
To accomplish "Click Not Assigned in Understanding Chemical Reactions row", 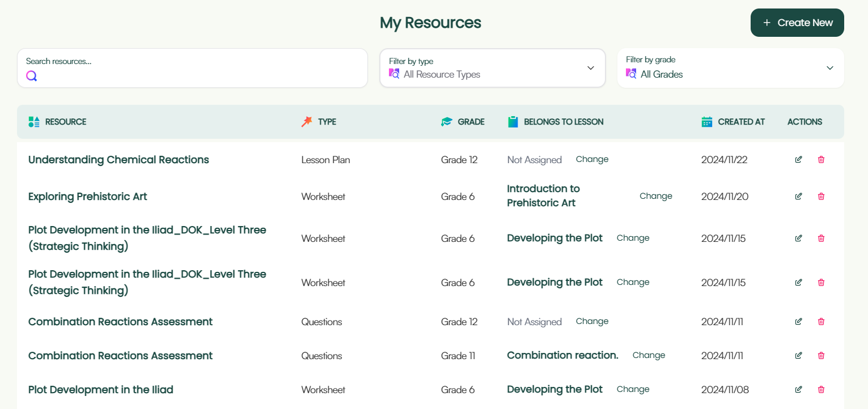I will [x=535, y=160].
